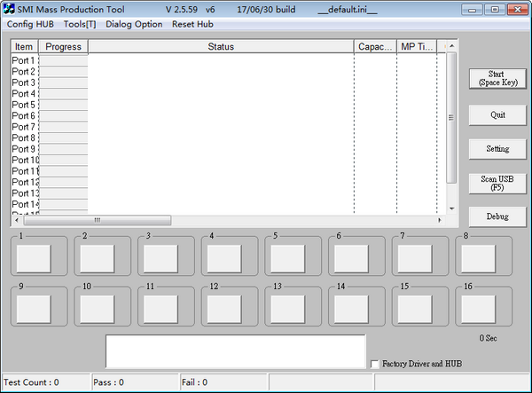Image resolution: width=532 pixels, height=393 pixels.
Task: Click the Reset Hub menu
Action: (192, 24)
